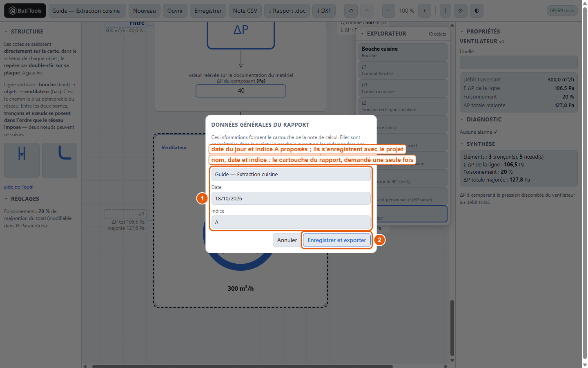Click the horizontal scrollbar under the canvas
The width and height of the screenshot is (588, 368).
click(243, 366)
